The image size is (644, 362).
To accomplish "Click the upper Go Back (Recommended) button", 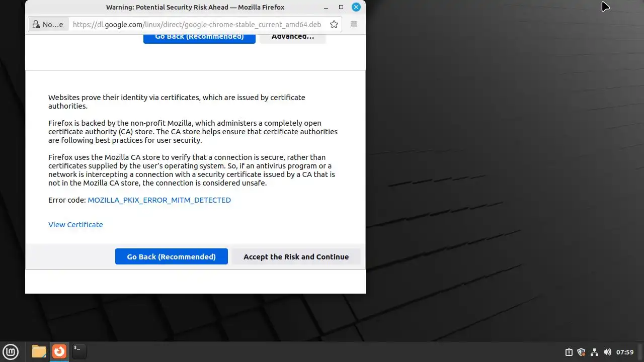I will tap(199, 39).
